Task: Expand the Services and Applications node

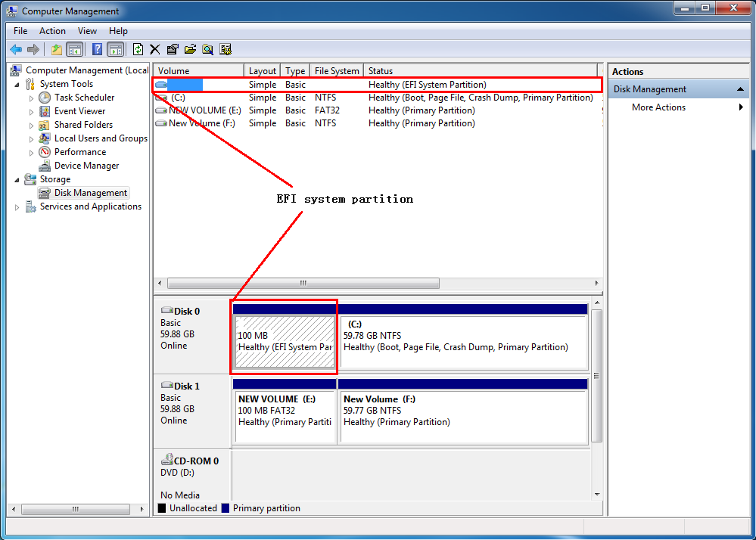Action: click(x=17, y=206)
